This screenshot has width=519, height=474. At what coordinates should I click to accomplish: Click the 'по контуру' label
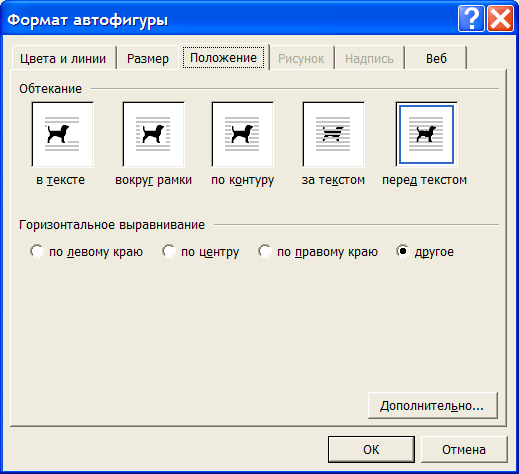(243, 180)
